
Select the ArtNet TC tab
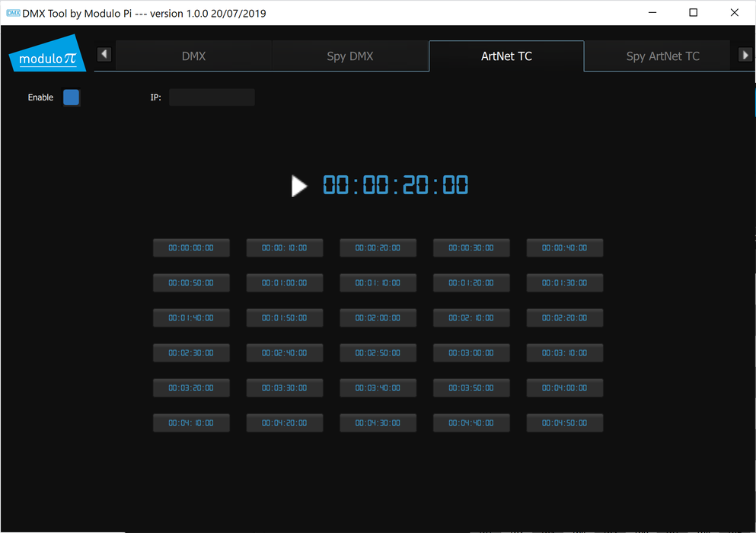[x=506, y=56]
